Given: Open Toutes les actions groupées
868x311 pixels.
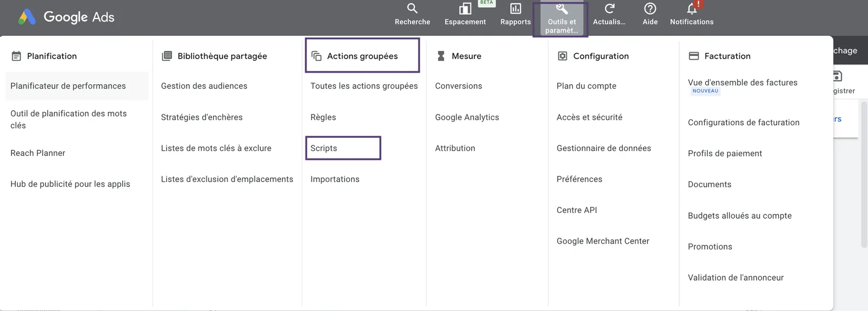Looking at the screenshot, I should 364,86.
